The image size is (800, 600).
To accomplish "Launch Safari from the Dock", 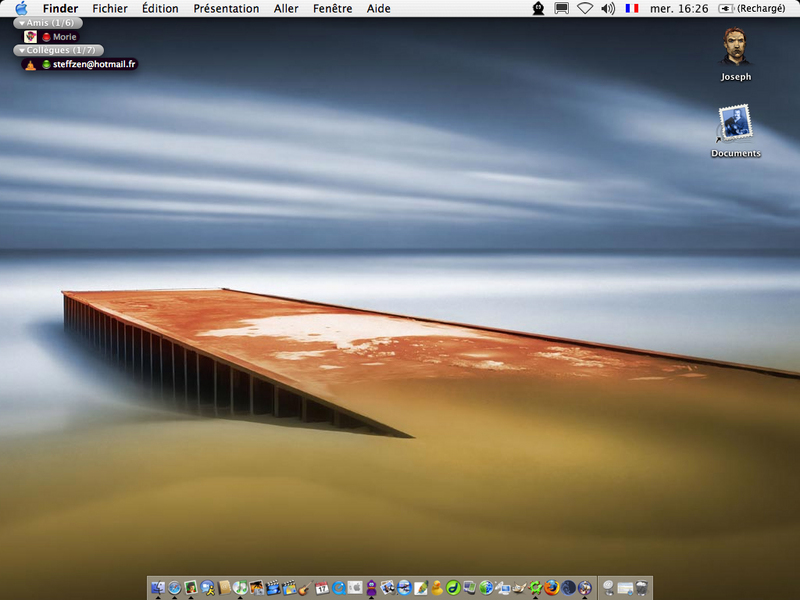I will click(x=174, y=588).
